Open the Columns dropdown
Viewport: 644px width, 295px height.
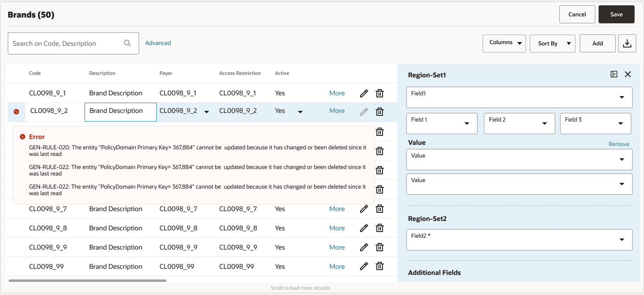(504, 43)
